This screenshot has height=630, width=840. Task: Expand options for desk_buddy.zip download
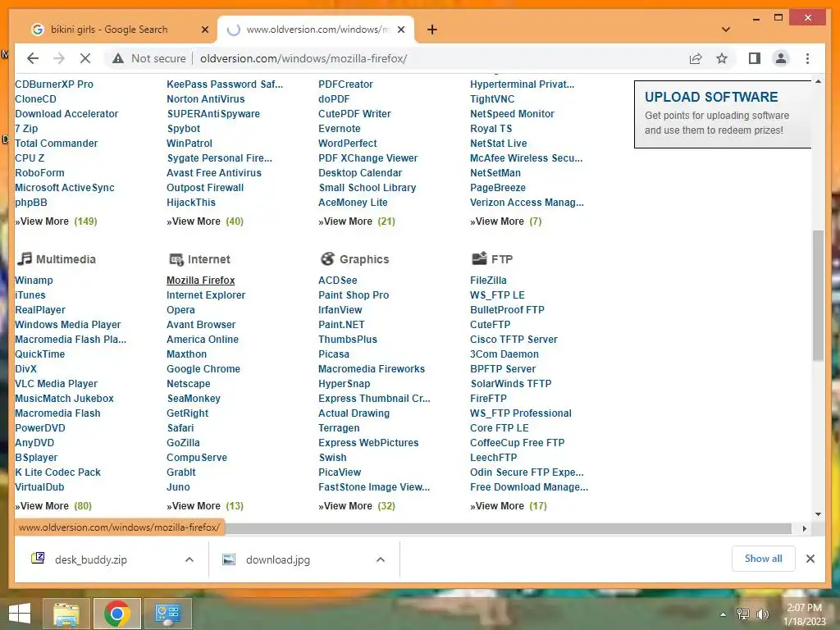point(189,559)
